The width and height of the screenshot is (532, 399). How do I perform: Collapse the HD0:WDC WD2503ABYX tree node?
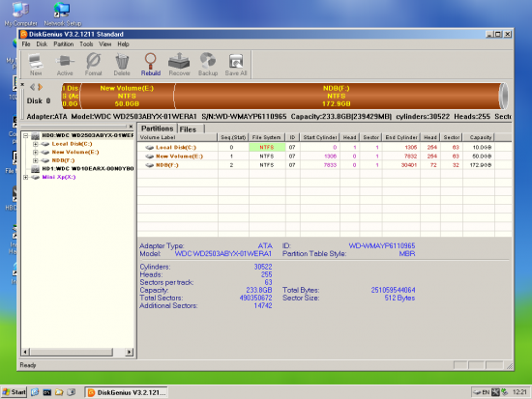click(x=25, y=135)
